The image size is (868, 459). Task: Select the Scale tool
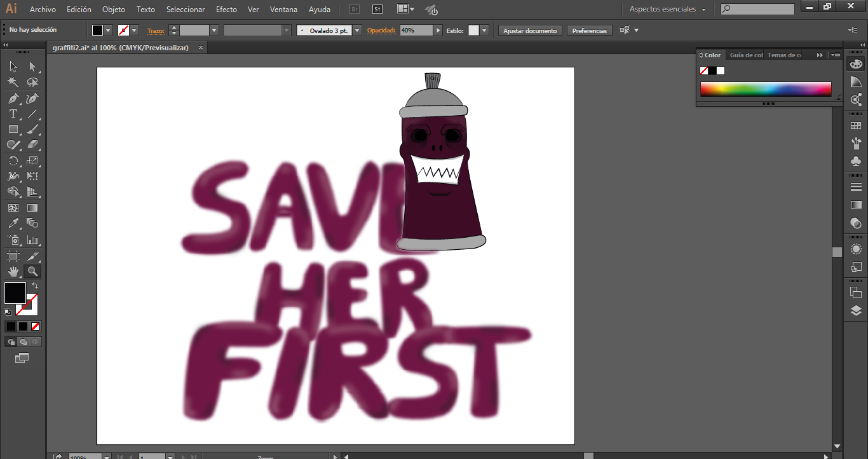(x=32, y=161)
